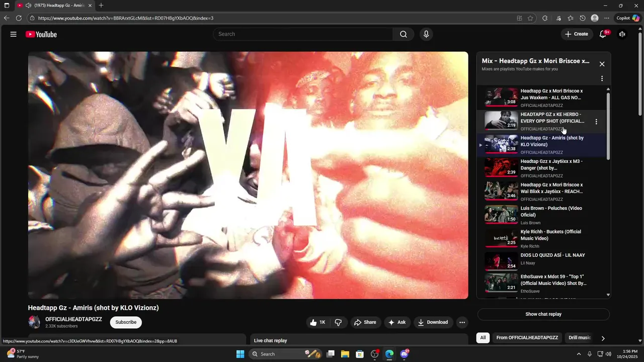Open tab actions menu icon

7,6
